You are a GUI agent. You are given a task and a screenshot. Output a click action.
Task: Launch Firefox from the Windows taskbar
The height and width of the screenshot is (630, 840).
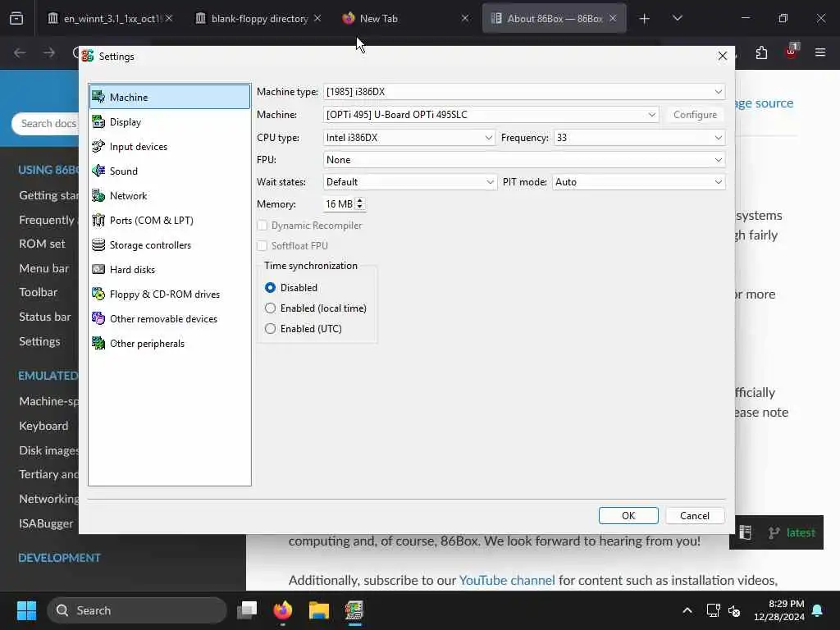(x=283, y=610)
